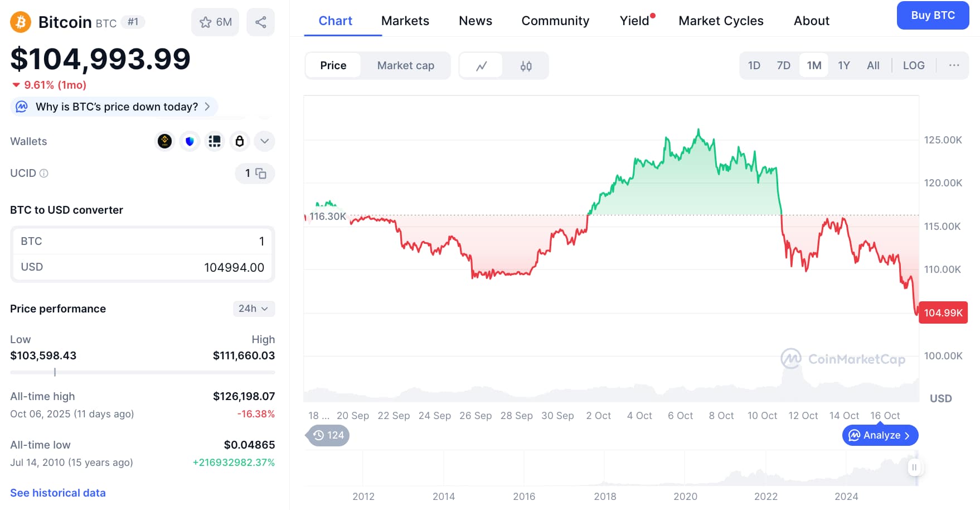Click the low-high price range bar
Screen dimensions: 980x510
143,372
